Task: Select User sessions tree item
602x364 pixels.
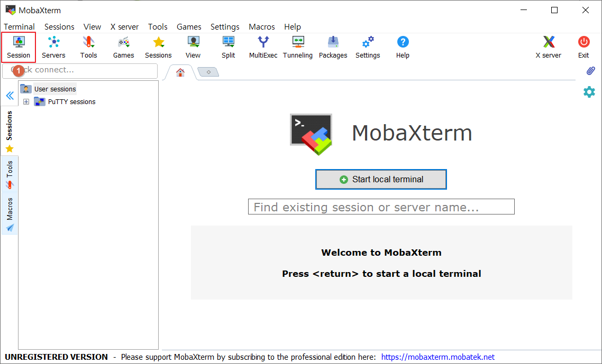Action: click(x=55, y=89)
